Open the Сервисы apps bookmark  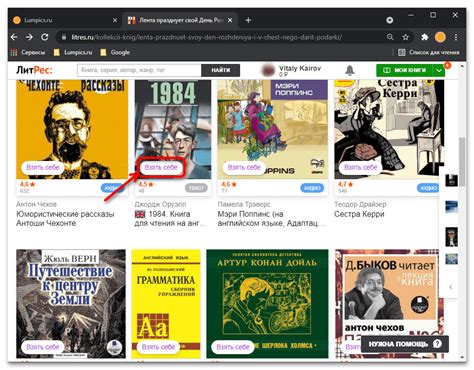(28, 52)
